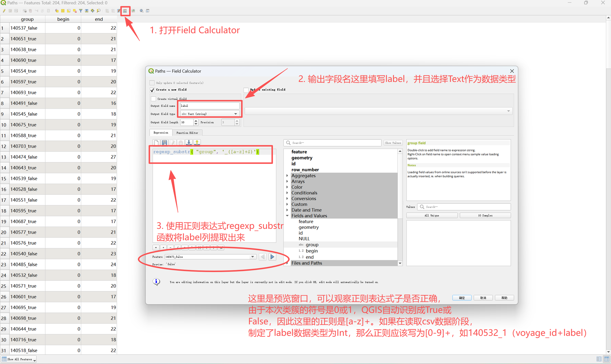Viewport: 611px width, 364px height.
Task: Check the Update existing field checkbox
Action: coord(246,90)
